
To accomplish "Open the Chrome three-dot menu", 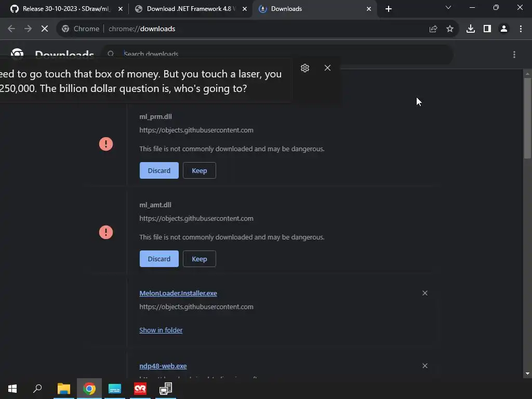I will [x=521, y=29].
